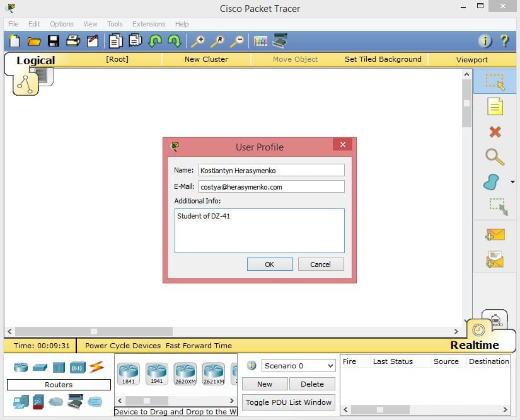Viewport: 520px width, 420px height.
Task: Select the Inspect magnifier tool
Action: (x=495, y=157)
